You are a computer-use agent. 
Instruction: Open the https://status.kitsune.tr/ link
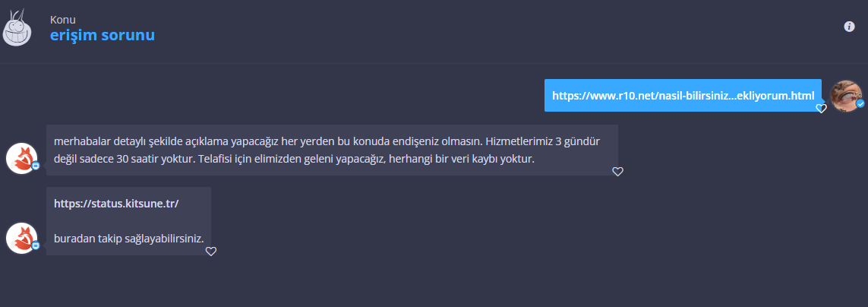point(116,204)
